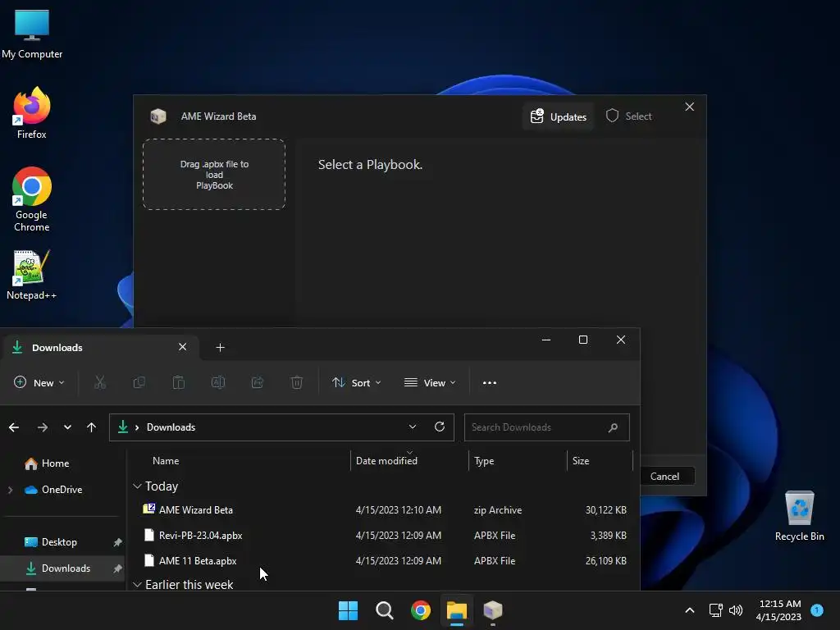Open the Sort dropdown menu
This screenshot has width=840, height=630.
pos(357,382)
